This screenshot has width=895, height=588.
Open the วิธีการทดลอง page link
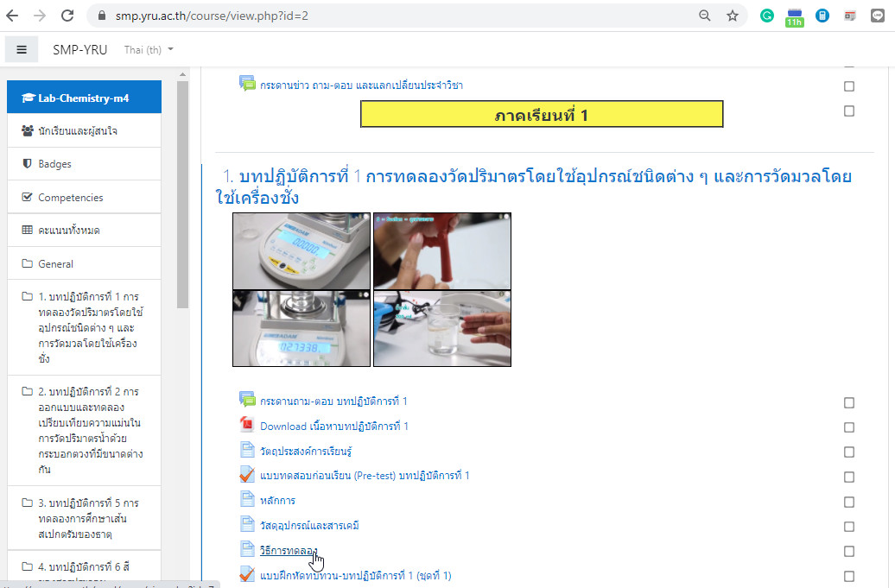coord(288,550)
